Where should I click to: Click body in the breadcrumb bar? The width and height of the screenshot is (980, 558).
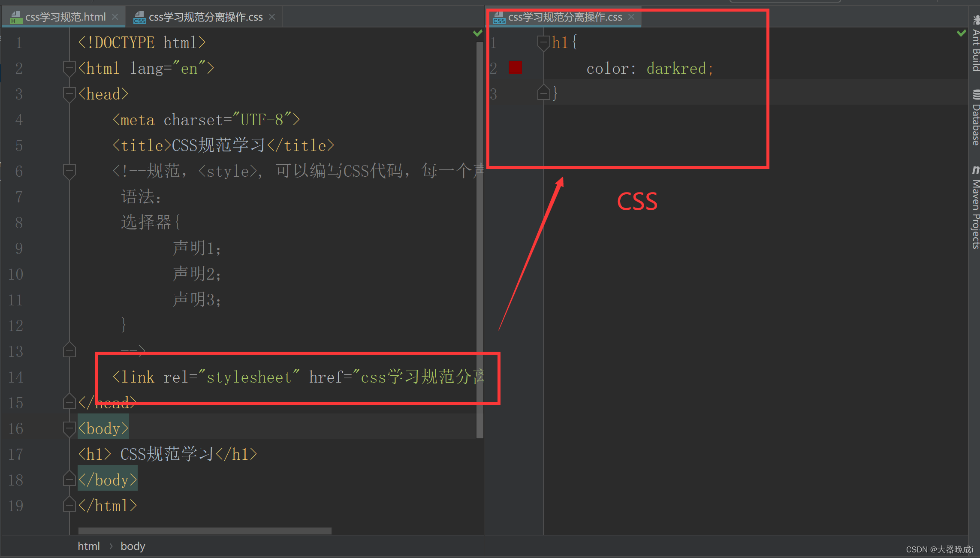coord(133,546)
